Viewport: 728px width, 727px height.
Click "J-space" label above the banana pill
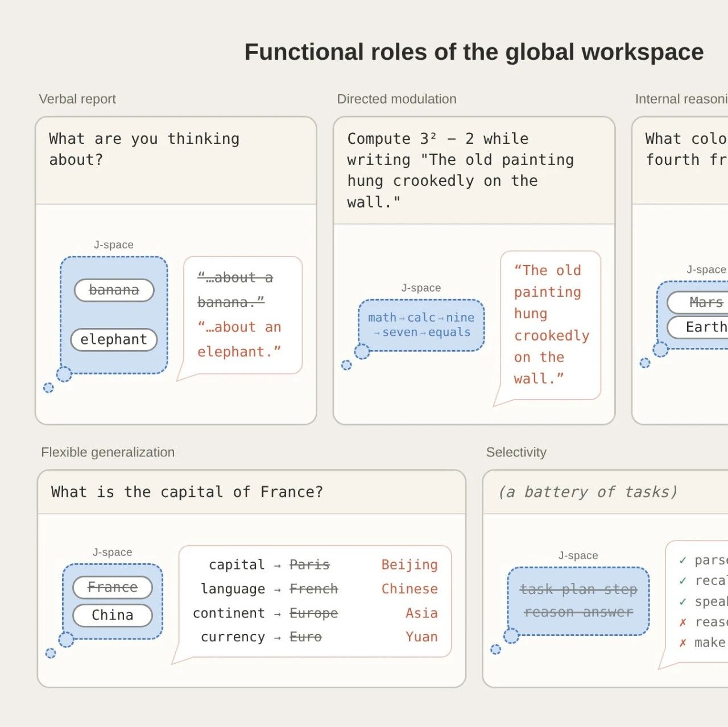tap(114, 245)
